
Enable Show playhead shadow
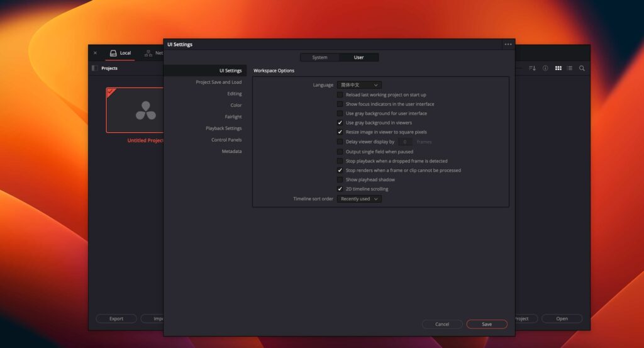click(340, 179)
